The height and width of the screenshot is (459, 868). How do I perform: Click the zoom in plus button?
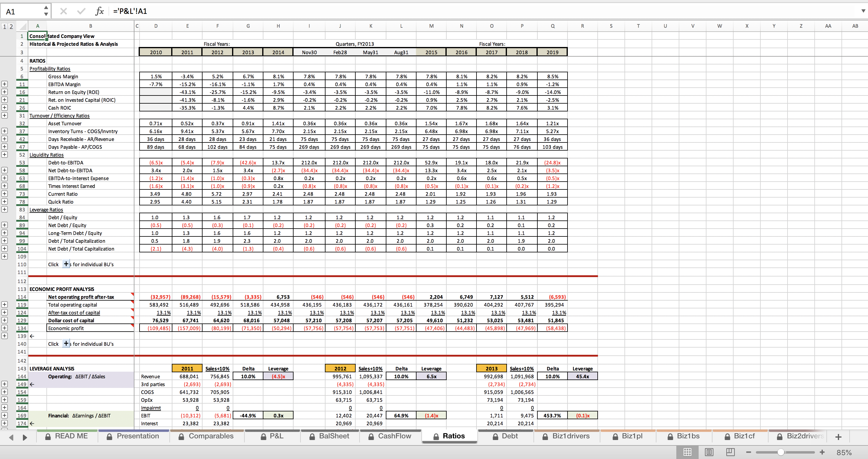point(822,452)
